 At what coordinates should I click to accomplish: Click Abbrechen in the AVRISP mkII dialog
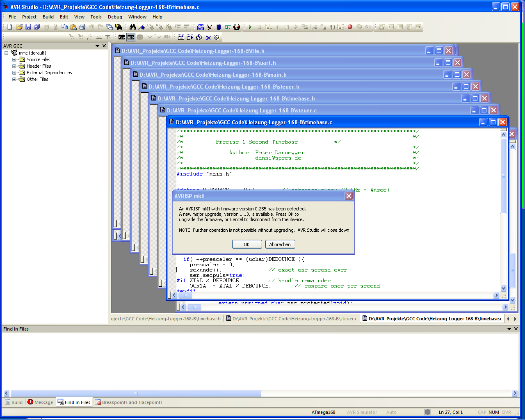[280, 244]
